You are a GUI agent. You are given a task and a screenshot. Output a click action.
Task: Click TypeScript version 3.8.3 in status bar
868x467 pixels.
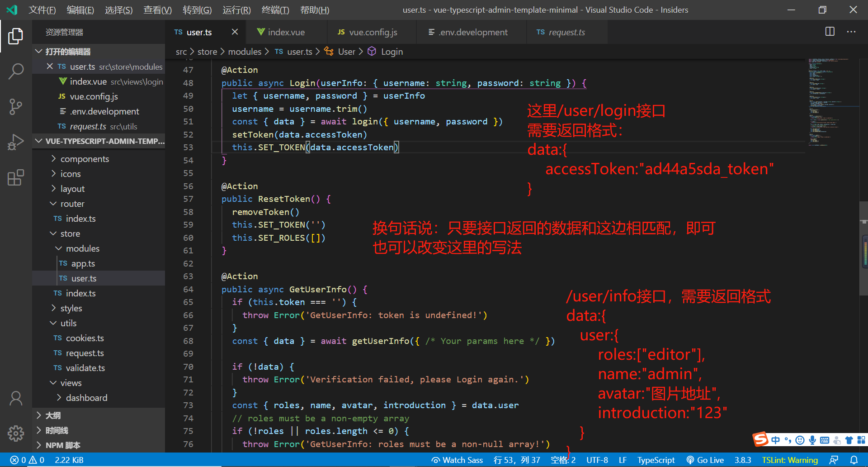(x=743, y=460)
